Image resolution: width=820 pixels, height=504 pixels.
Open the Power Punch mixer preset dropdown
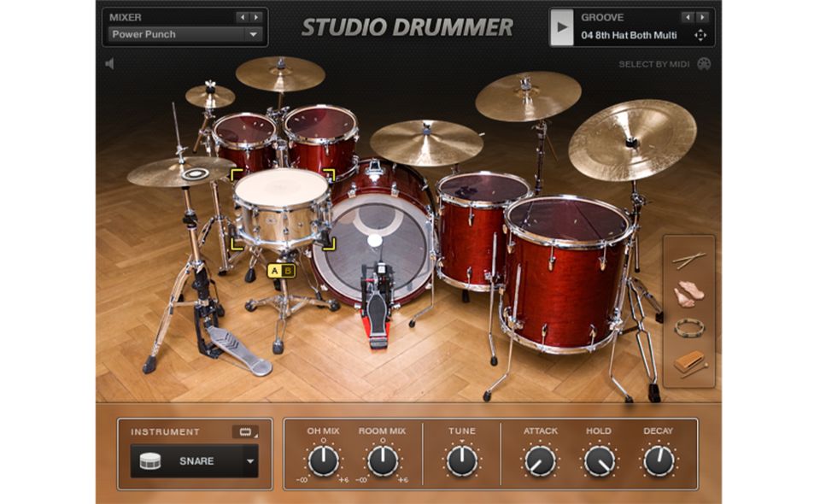(x=253, y=35)
